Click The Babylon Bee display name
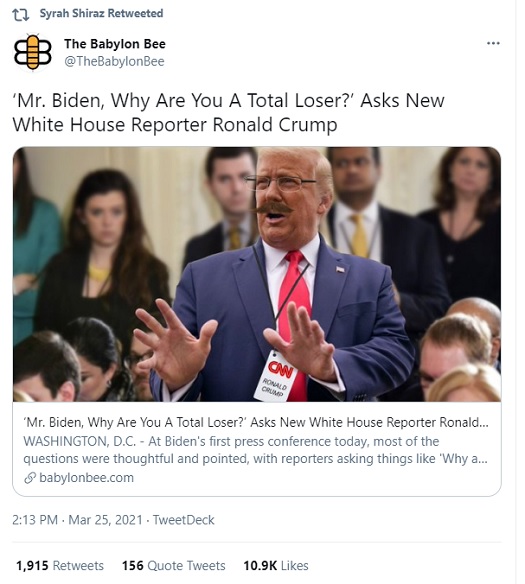Screen dimensions: 525x584 115,44
